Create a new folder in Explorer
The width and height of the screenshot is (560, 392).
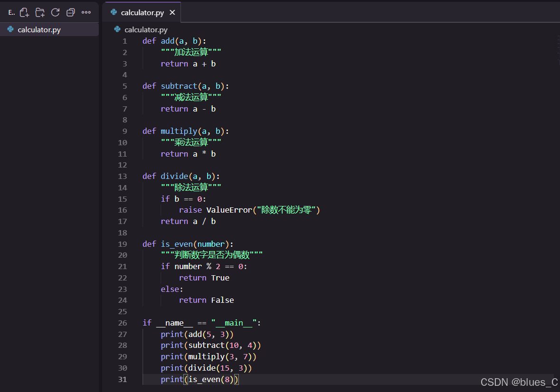point(40,12)
